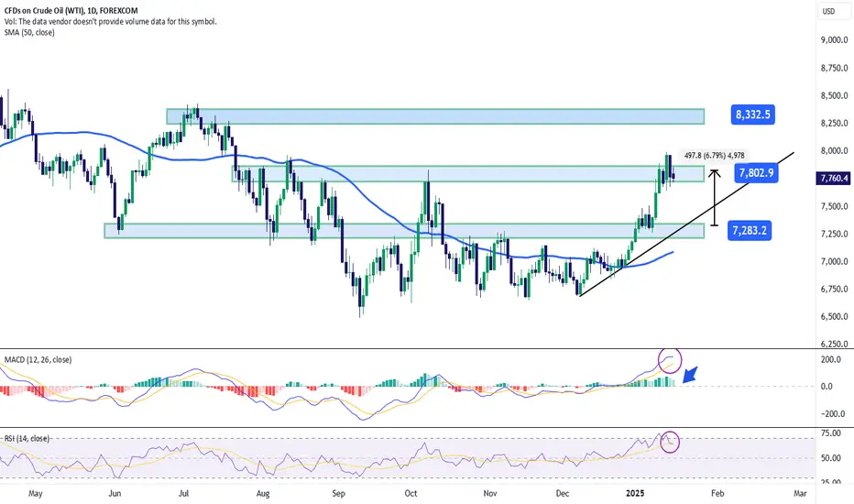Open the RSI (14, close) indicator label
This screenshot has width=854, height=504.
[x=27, y=439]
